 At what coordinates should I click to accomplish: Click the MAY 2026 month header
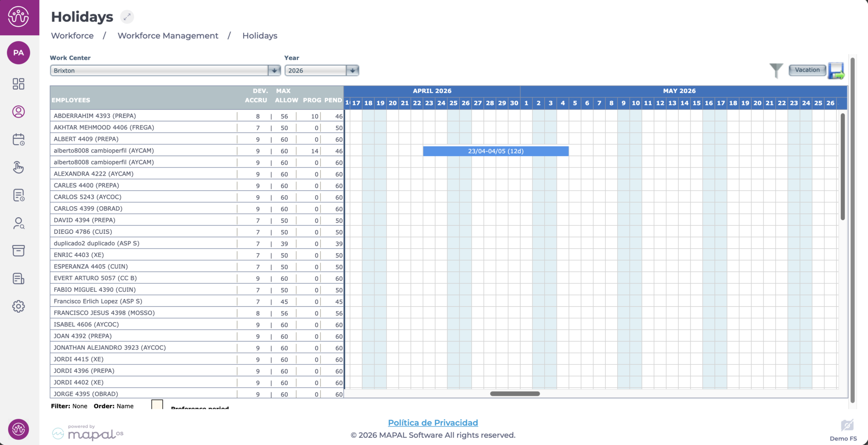(x=679, y=91)
